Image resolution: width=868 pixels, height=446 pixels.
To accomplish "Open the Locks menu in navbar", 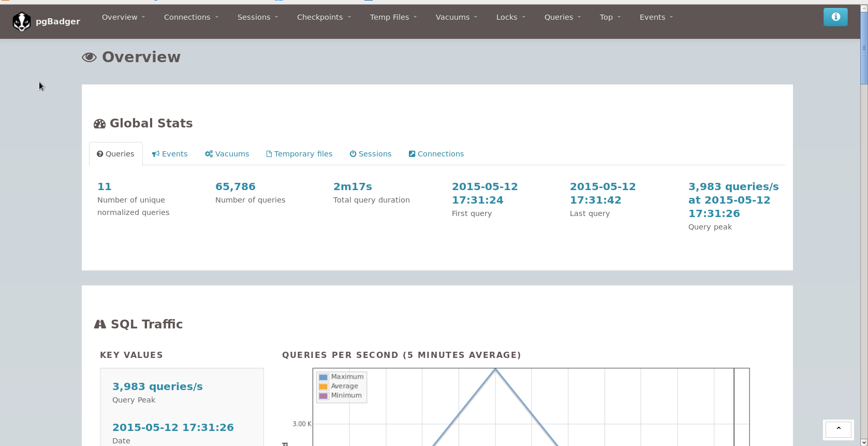I will (510, 17).
